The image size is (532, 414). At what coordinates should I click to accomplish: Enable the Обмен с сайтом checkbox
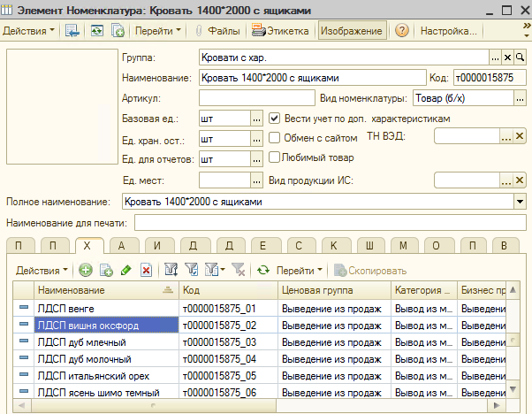(274, 138)
